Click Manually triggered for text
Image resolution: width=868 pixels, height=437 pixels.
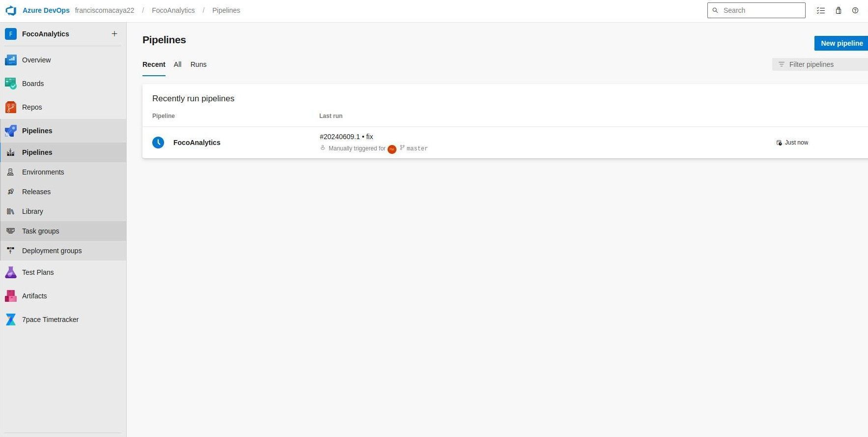click(357, 148)
